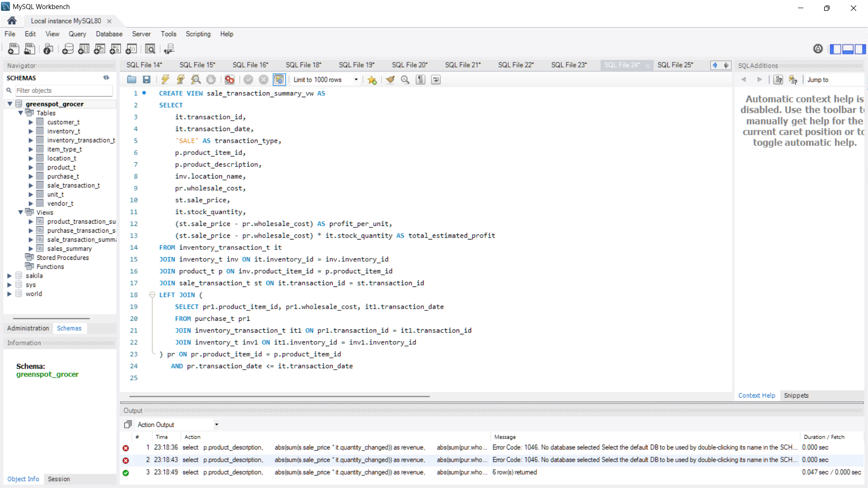868x488 pixels.
Task: Open find panel magnifier icon
Action: (406, 80)
